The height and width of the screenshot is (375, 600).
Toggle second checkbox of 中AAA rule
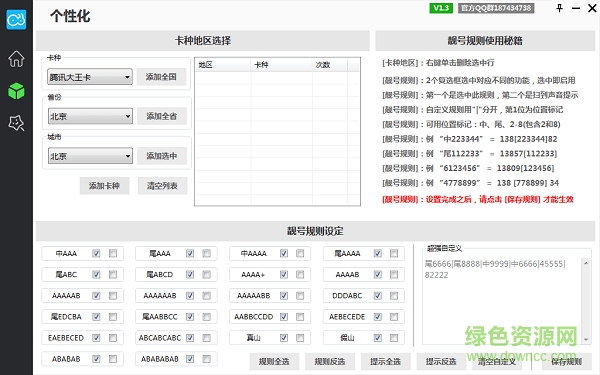pos(113,253)
